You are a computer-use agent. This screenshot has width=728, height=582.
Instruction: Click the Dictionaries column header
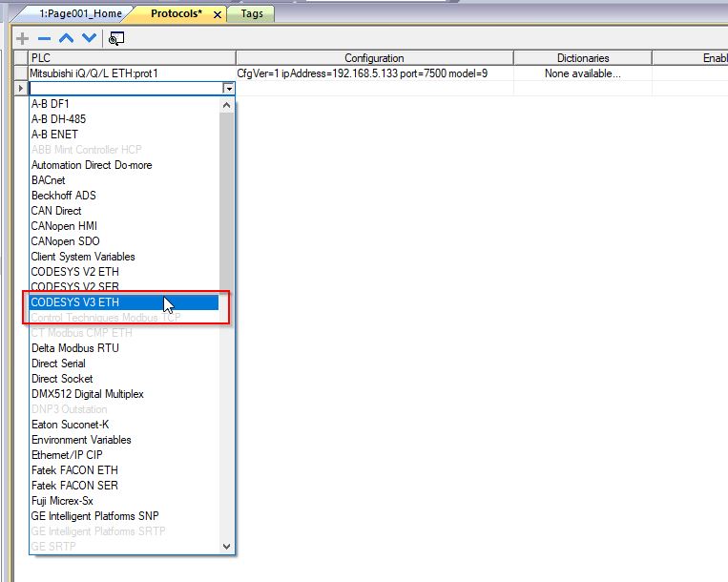(583, 58)
